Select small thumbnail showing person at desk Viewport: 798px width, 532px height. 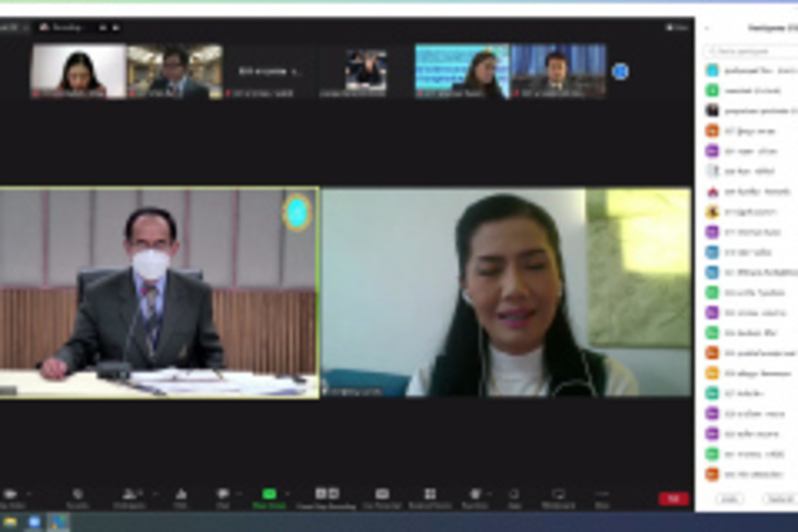(x=366, y=71)
